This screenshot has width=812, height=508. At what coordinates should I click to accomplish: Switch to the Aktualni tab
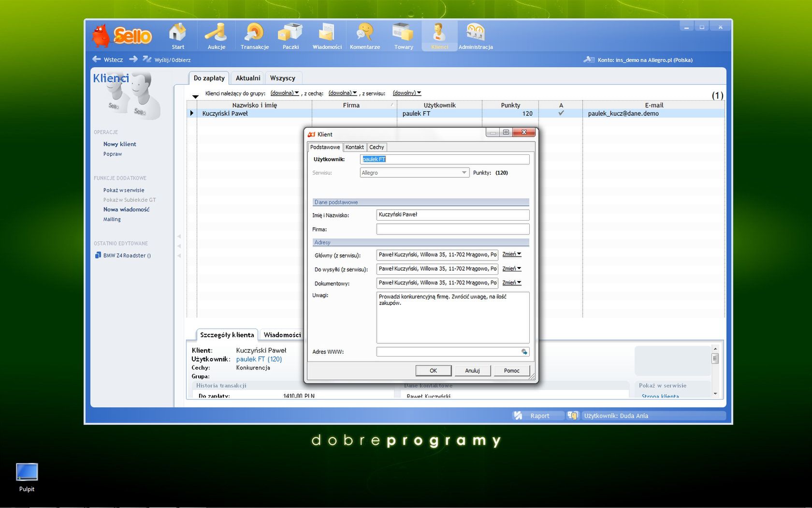pos(248,78)
